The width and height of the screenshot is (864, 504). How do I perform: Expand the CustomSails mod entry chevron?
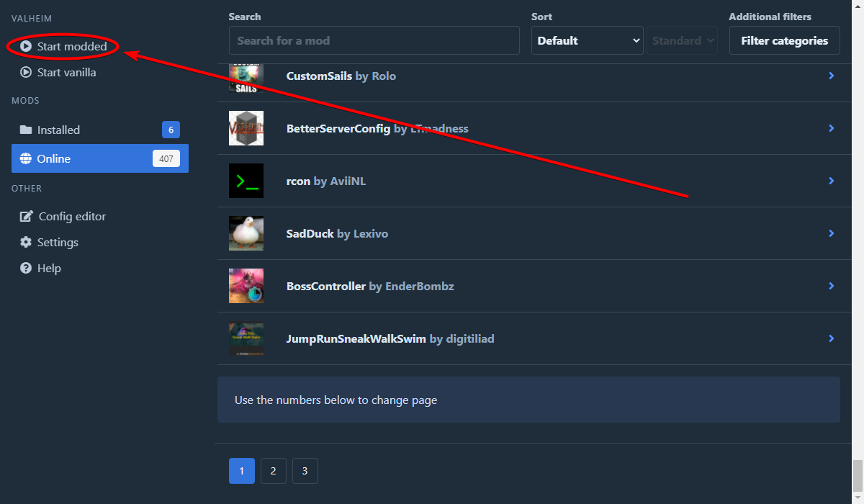coord(831,76)
